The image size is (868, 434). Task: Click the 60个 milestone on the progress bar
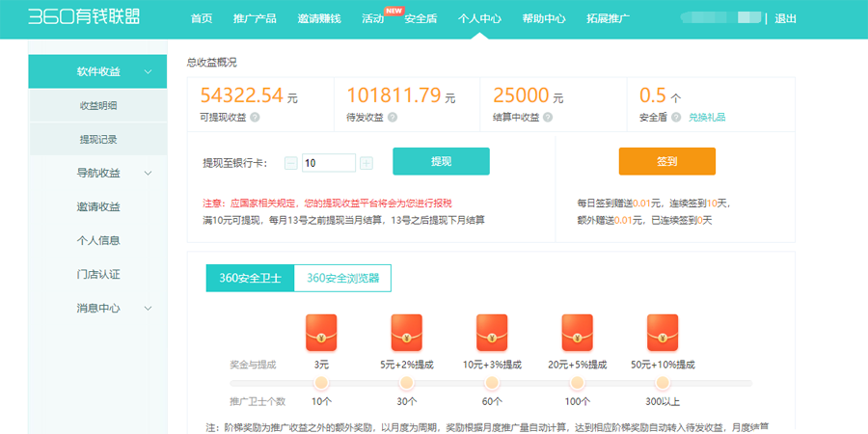[492, 384]
